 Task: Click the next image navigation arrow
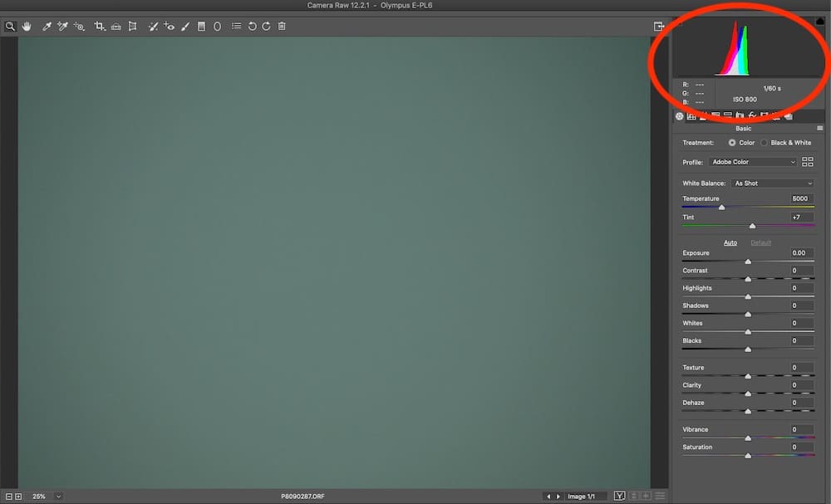click(x=558, y=496)
